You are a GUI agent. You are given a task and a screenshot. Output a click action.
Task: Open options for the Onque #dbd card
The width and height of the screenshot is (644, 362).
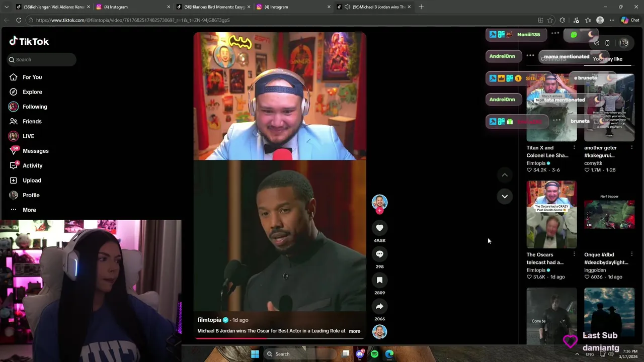[631, 254]
